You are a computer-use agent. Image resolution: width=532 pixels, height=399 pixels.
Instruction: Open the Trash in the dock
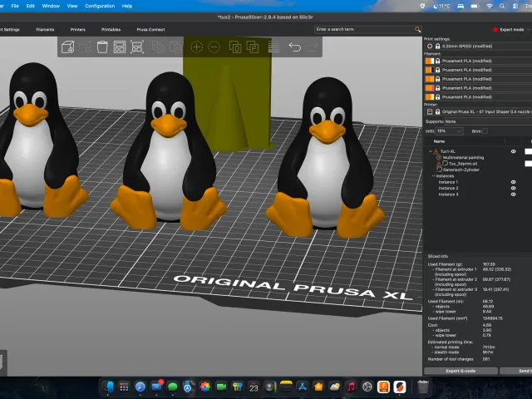coord(423,387)
